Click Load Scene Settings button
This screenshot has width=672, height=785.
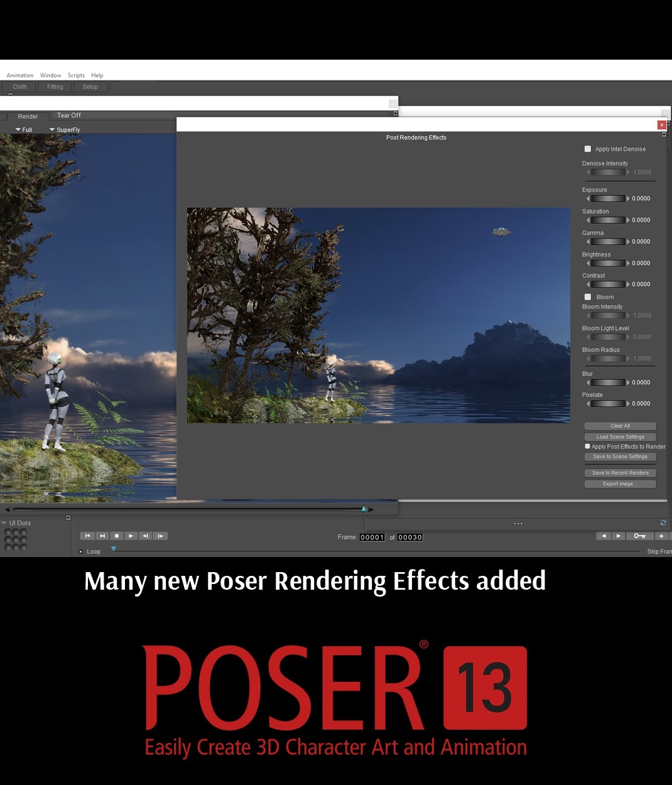point(621,437)
